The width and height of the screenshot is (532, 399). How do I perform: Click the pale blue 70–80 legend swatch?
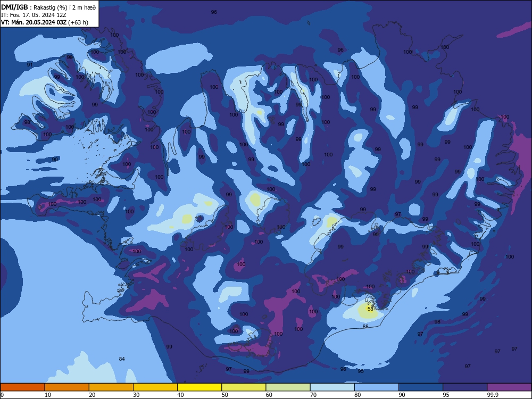332,387
